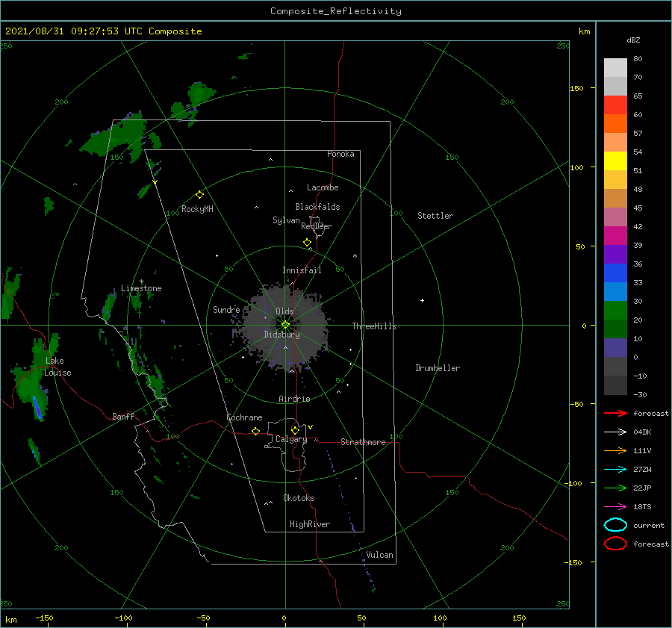672x628 pixels.
Task: Click the bright green 30-20 dBZ color band
Action: (x=615, y=311)
